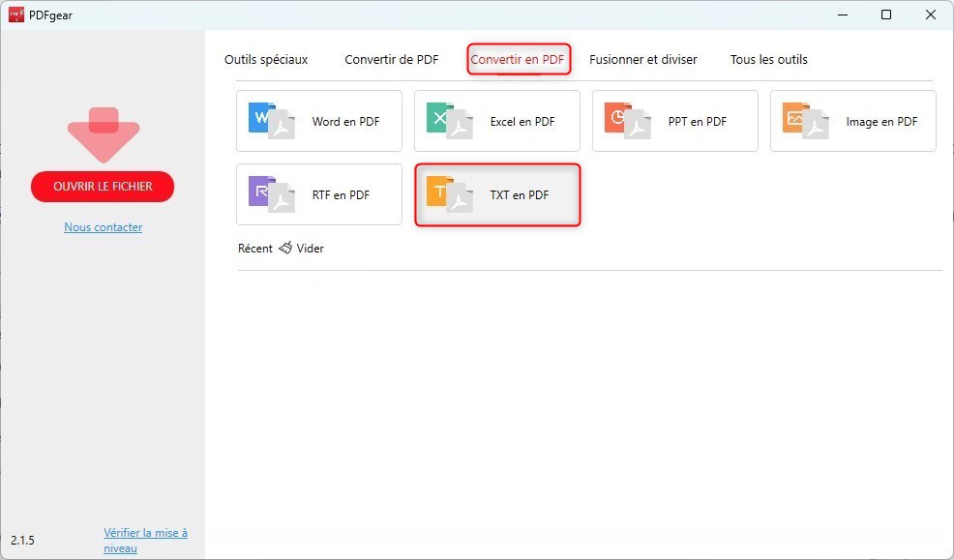Click the OUVRIR LE FICHIER button

click(x=103, y=187)
